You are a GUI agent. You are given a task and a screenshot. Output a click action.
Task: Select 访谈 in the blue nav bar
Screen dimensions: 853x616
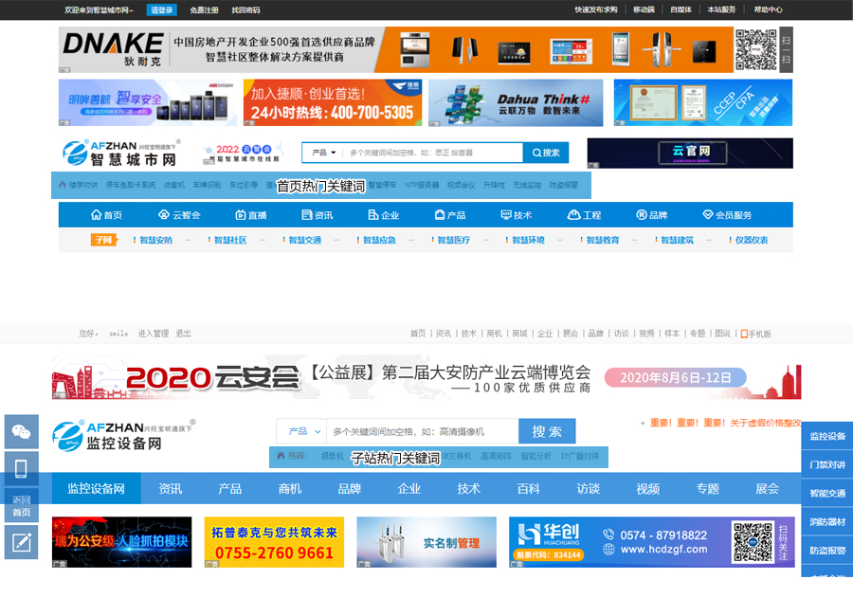tap(588, 489)
